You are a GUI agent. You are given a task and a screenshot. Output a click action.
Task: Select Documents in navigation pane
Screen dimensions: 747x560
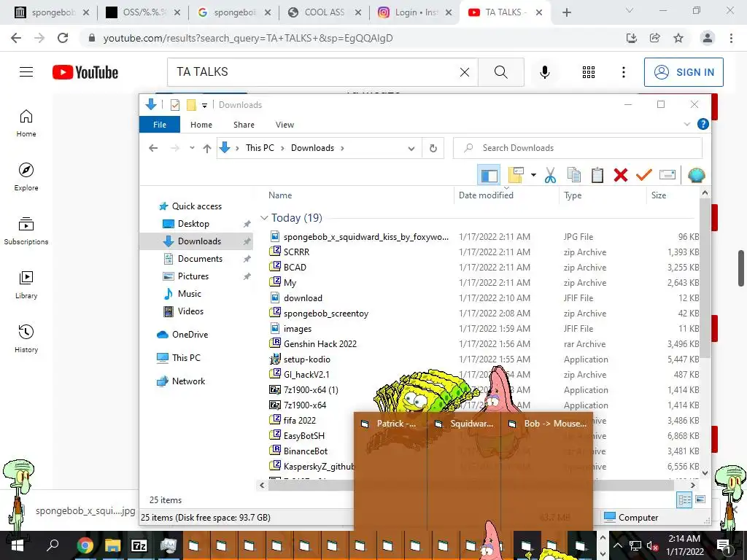click(x=200, y=259)
